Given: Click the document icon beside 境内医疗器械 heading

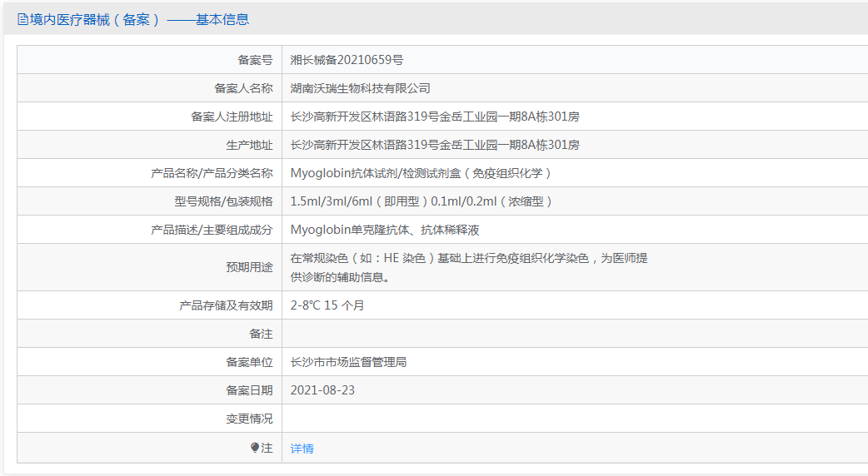Looking at the screenshot, I should coord(22,19).
